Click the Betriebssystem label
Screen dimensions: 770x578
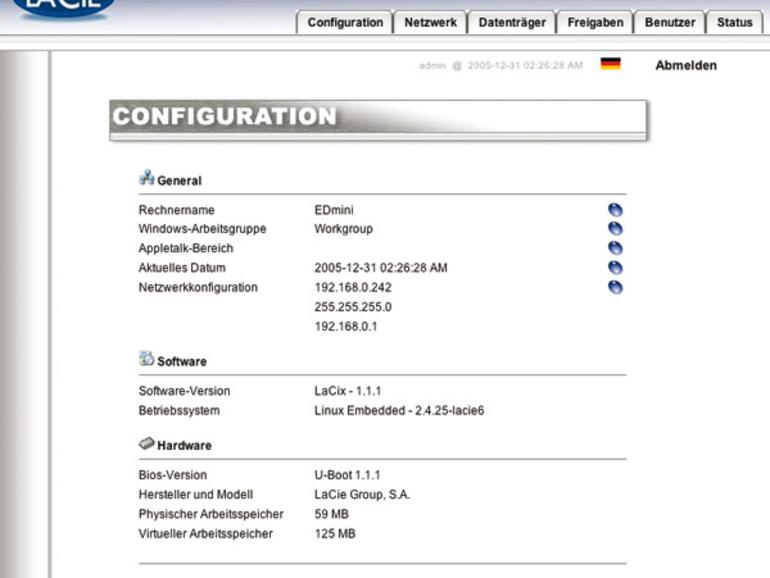179,411
